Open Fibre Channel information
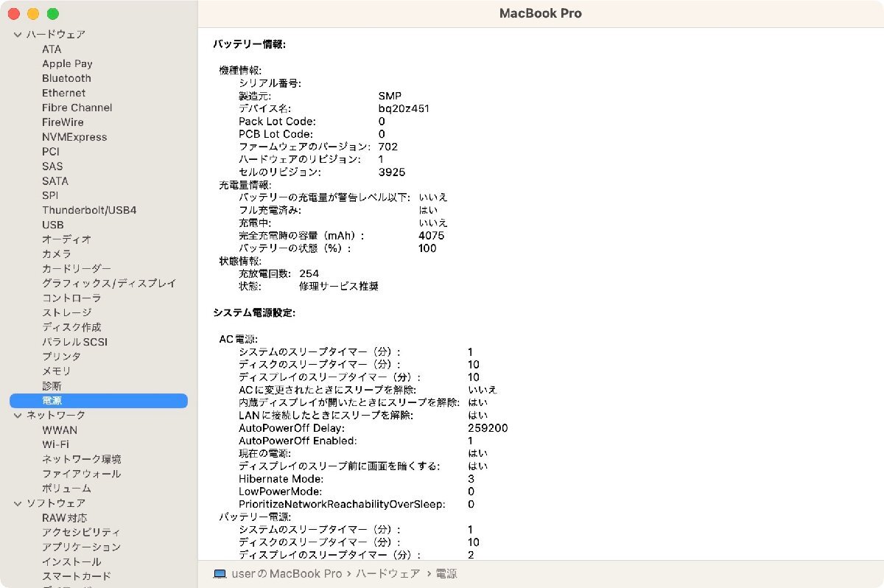Screen dimensions: 884x588 tap(77, 108)
